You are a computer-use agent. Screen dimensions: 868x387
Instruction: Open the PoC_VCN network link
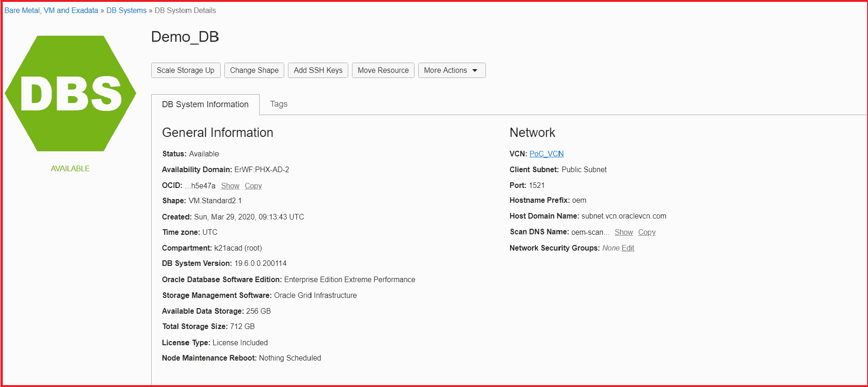tap(546, 154)
